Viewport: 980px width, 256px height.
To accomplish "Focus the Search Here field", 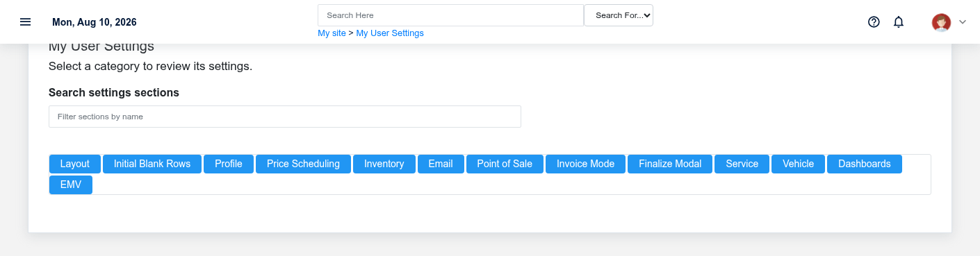I will pyautogui.click(x=450, y=15).
